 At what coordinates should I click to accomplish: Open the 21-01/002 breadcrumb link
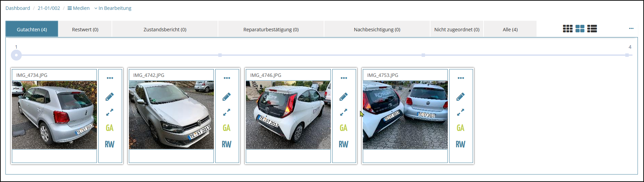click(49, 8)
